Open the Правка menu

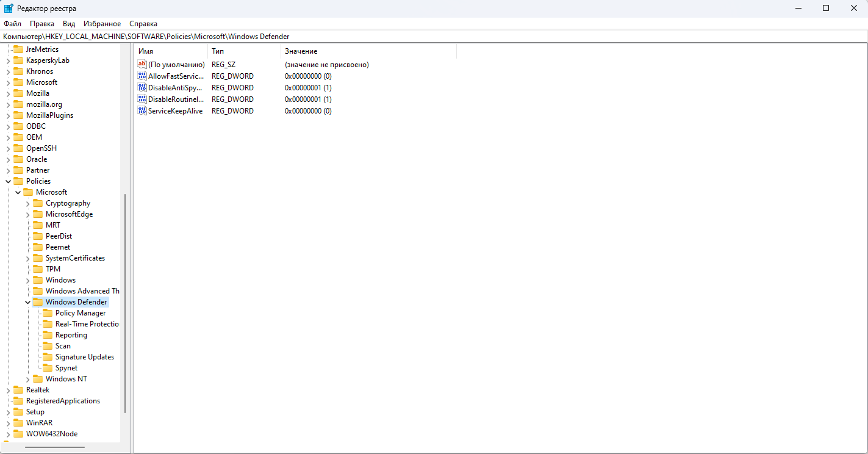(42, 23)
